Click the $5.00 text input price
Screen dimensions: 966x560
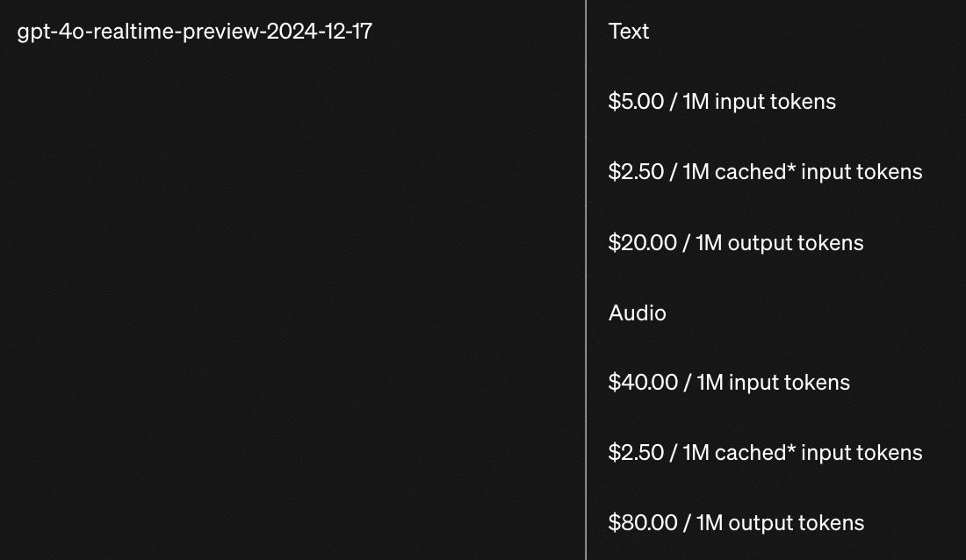636,102
